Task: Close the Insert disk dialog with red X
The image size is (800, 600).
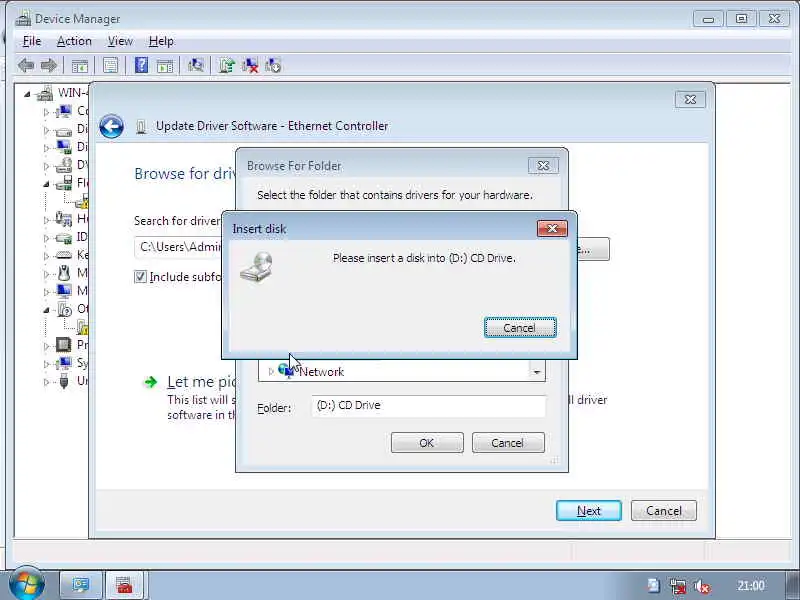Action: pos(552,229)
